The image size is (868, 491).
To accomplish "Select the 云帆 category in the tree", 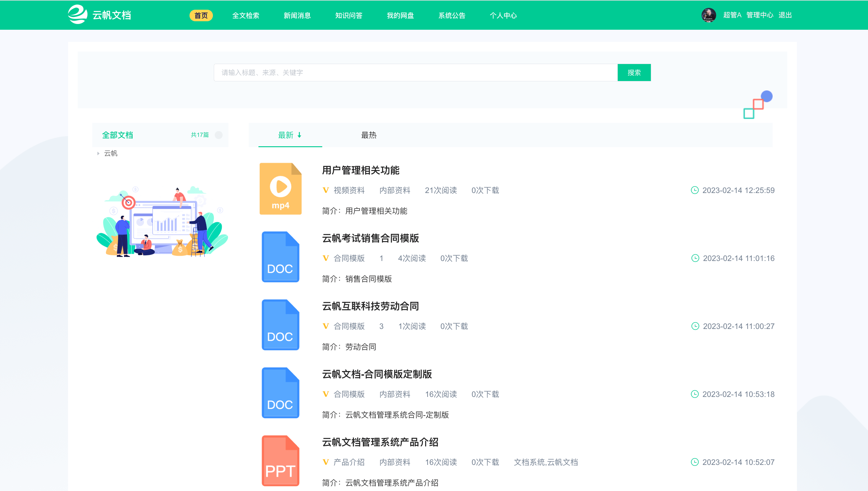I will tap(111, 154).
